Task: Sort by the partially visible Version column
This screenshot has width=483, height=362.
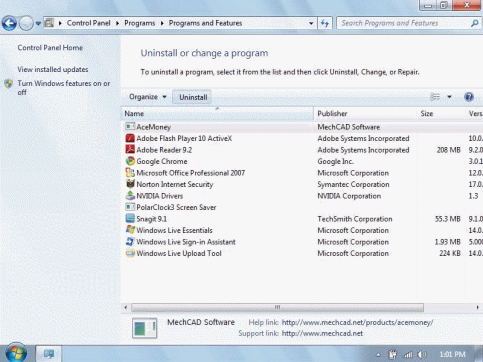Action: click(x=474, y=113)
